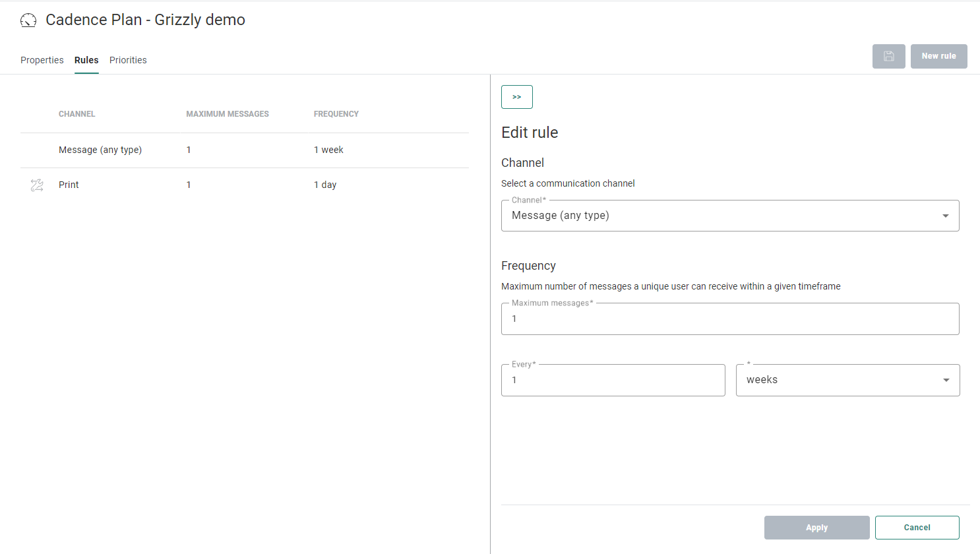This screenshot has height=554, width=980.
Task: Click the New rule button
Action: pos(938,56)
